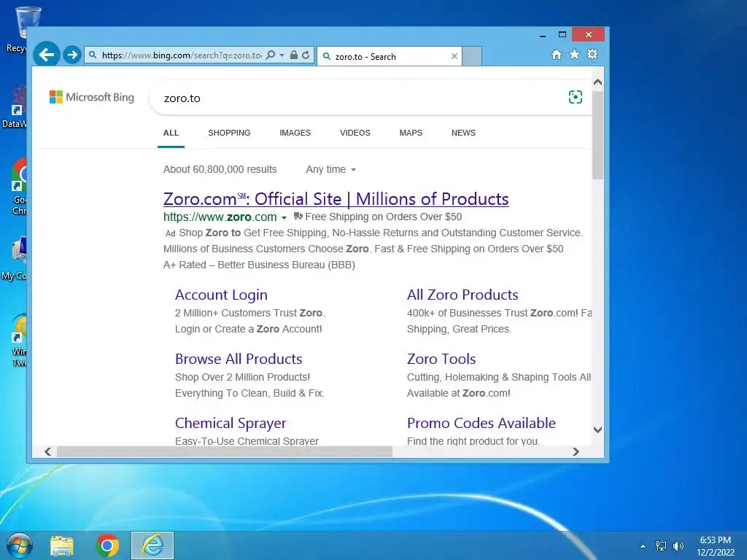Switch to the IMAGES tab

295,133
